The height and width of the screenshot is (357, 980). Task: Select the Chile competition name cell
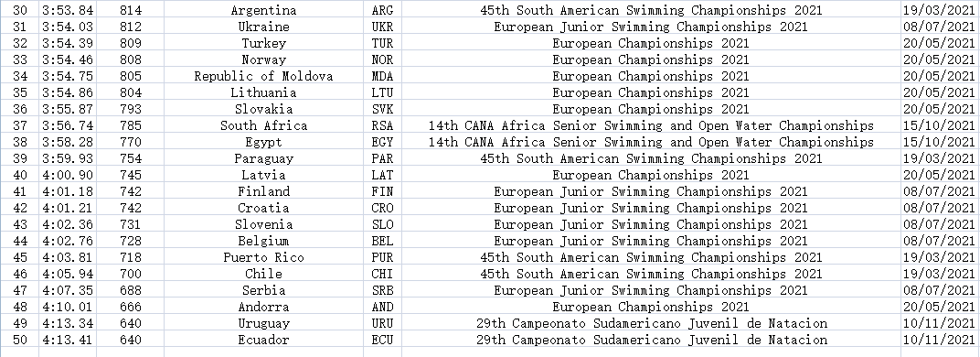(x=651, y=274)
